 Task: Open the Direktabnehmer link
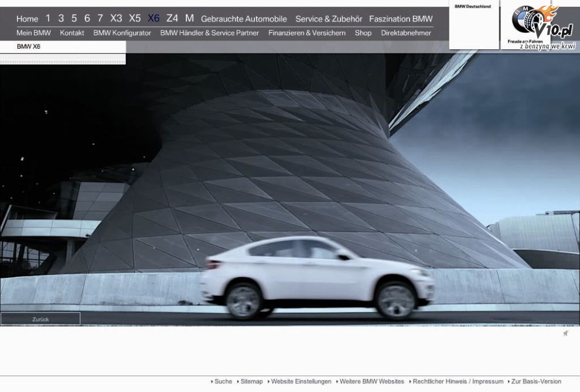(x=406, y=33)
